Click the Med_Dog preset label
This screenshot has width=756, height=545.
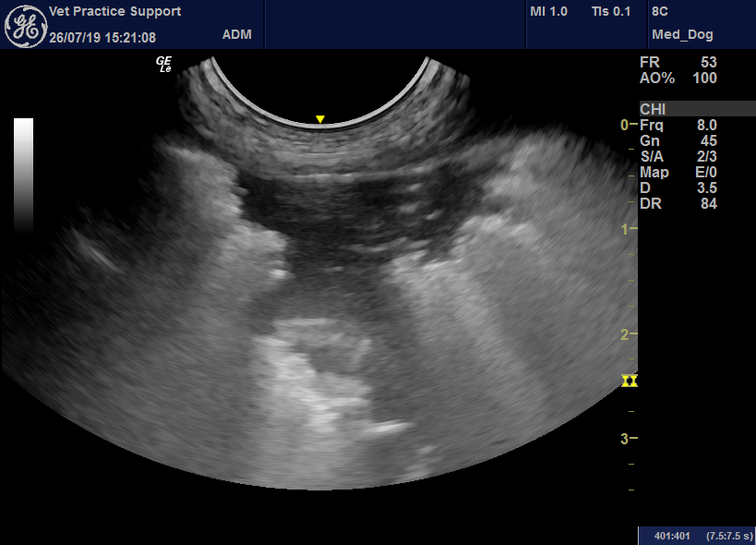(682, 35)
